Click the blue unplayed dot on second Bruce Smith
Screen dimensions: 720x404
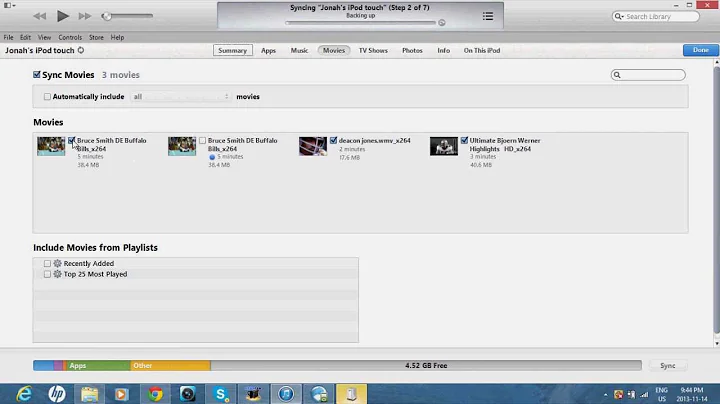pos(212,157)
